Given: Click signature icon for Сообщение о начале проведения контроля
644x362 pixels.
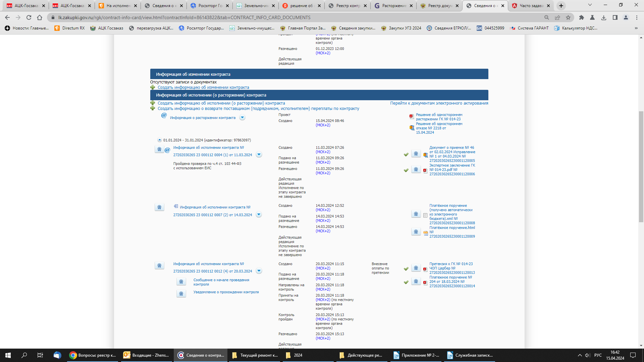Looking at the screenshot, I should [x=181, y=282].
